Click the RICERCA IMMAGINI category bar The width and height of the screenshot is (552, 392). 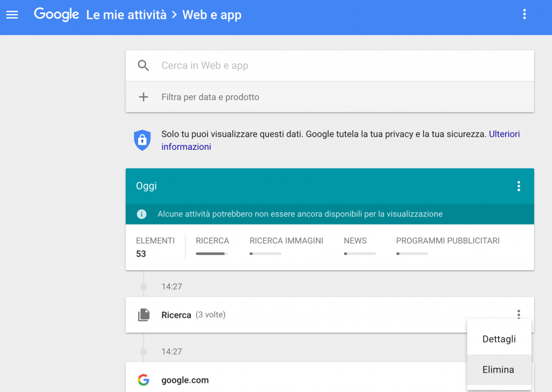click(x=265, y=254)
